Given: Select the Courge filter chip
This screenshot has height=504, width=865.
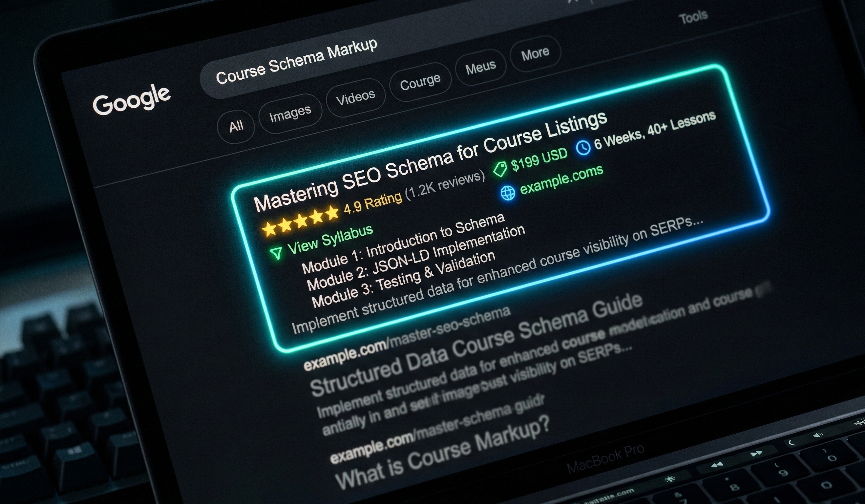Looking at the screenshot, I should 420,82.
